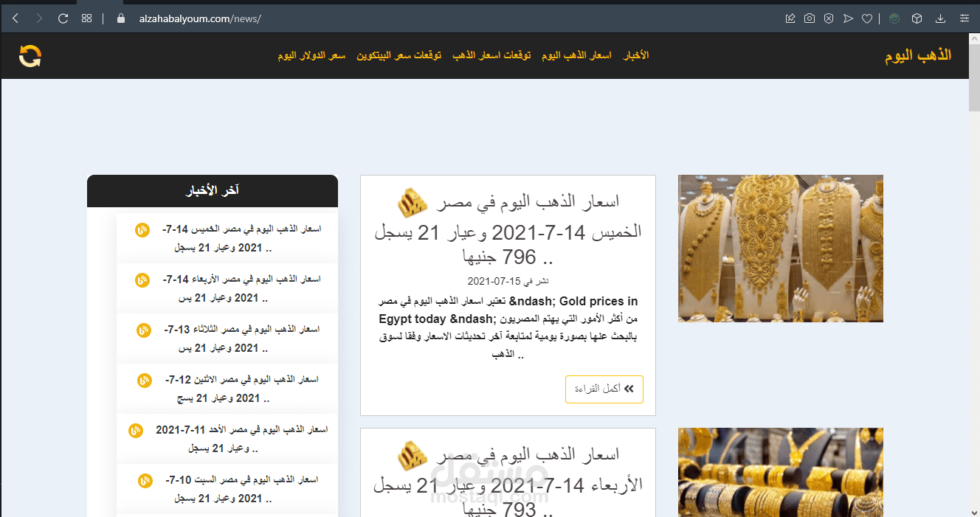Open the pinboard pin icon
The height and width of the screenshot is (517, 980).
790,18
